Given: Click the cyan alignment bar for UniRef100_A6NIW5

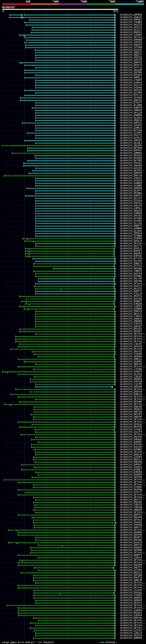Looking at the screenshot, I should 74,387.
